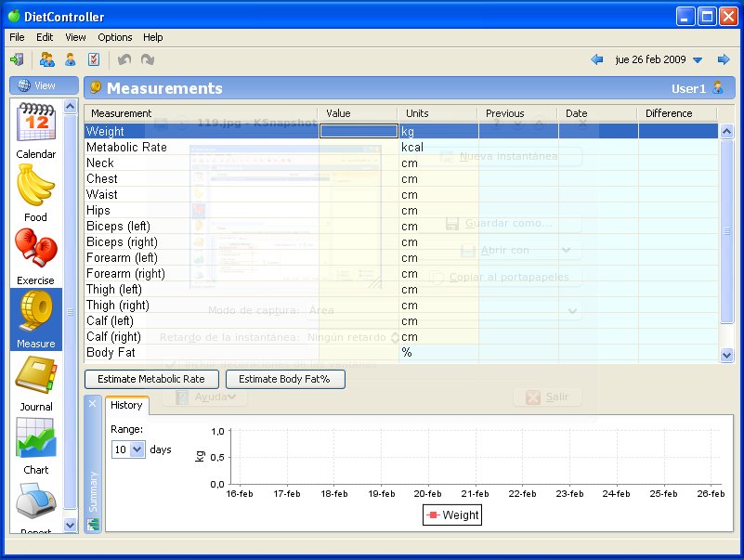
Task: Open the Edit menu
Action: click(x=45, y=37)
